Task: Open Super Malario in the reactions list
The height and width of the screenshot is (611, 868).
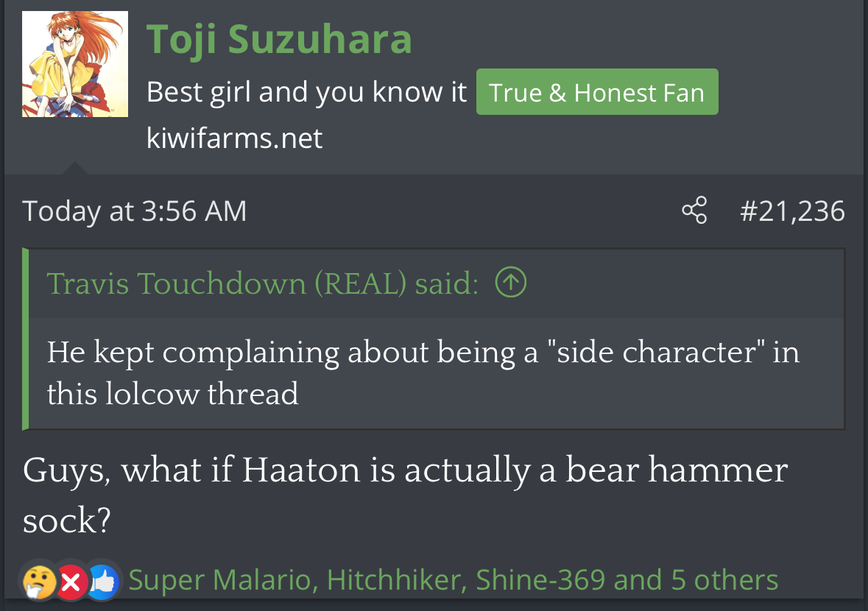Action: click(x=219, y=580)
